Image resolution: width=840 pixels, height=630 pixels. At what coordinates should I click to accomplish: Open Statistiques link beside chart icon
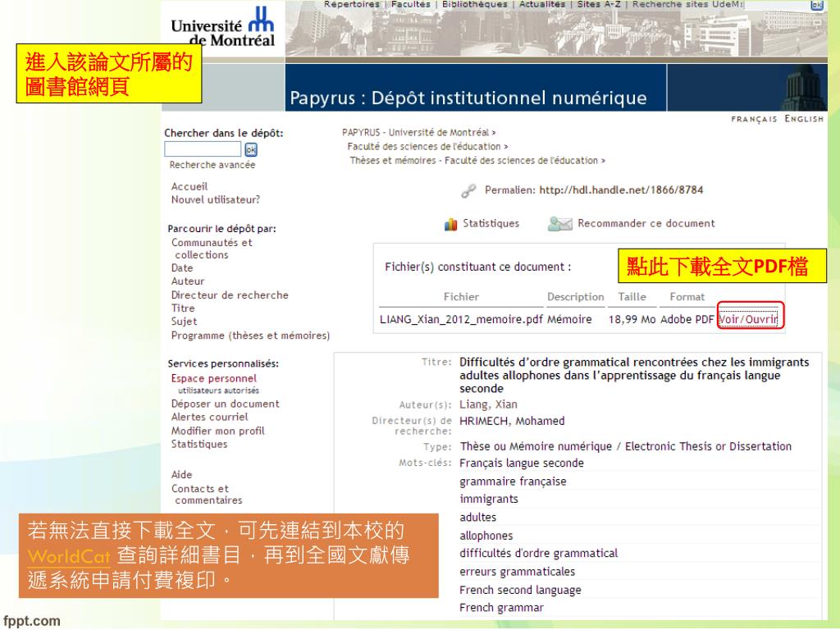click(x=491, y=223)
